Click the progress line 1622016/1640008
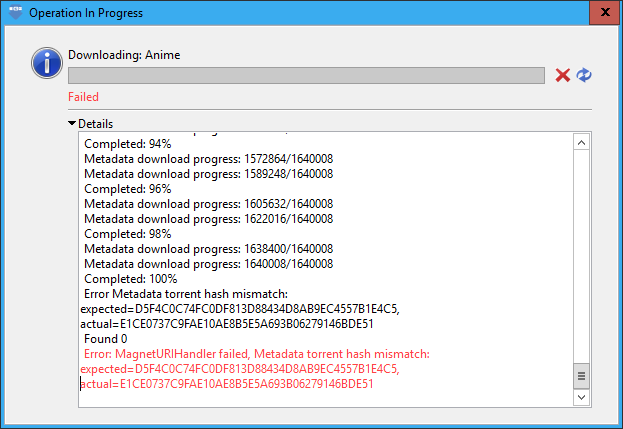The image size is (623, 429). pos(209,219)
